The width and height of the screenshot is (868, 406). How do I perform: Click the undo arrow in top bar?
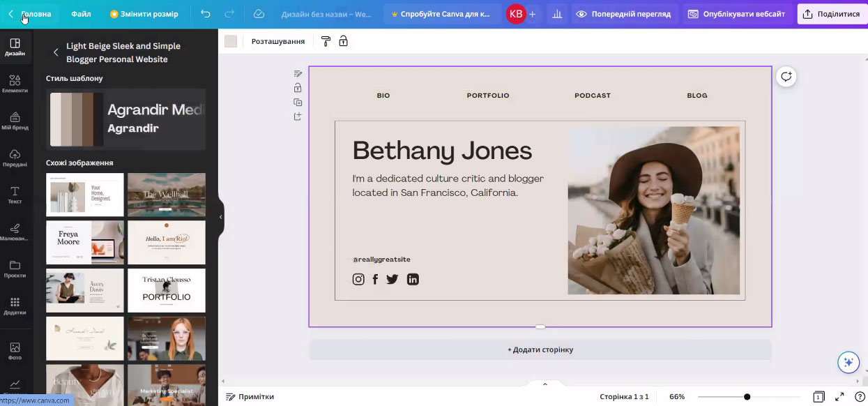coord(205,14)
